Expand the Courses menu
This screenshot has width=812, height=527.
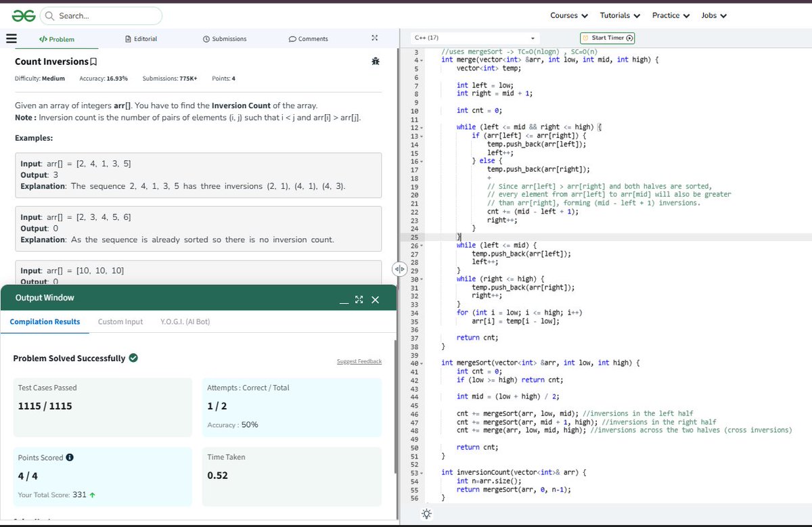(569, 16)
